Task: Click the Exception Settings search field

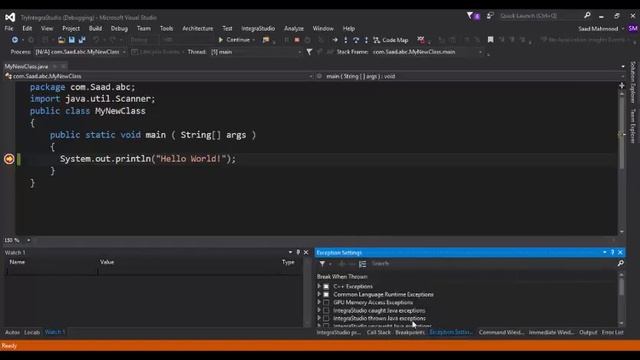Action: (492, 264)
